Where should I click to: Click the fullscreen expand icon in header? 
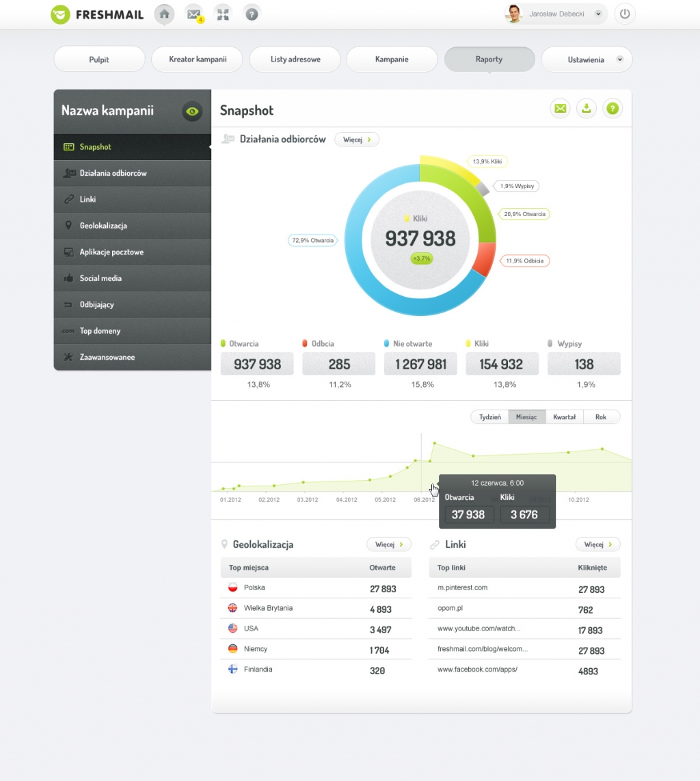[222, 14]
